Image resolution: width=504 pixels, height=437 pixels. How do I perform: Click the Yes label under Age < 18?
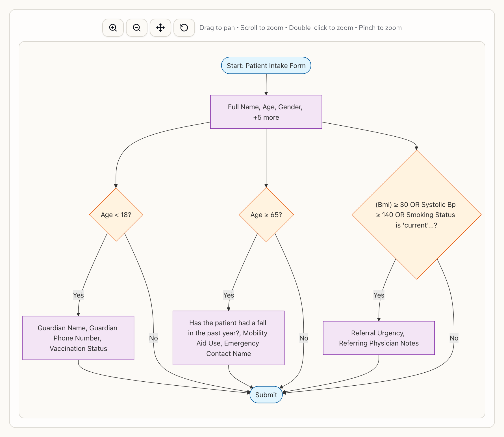pyautogui.click(x=78, y=295)
